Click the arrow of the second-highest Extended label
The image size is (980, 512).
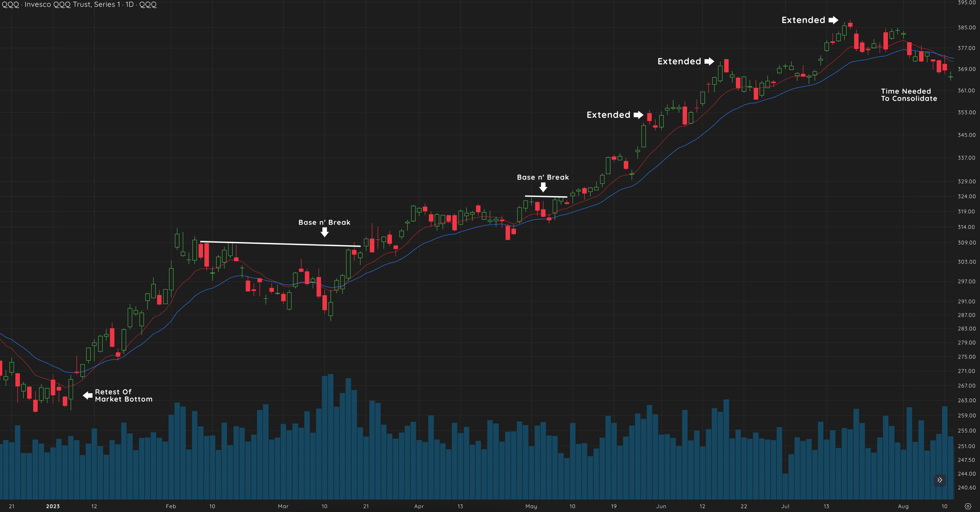tap(709, 61)
